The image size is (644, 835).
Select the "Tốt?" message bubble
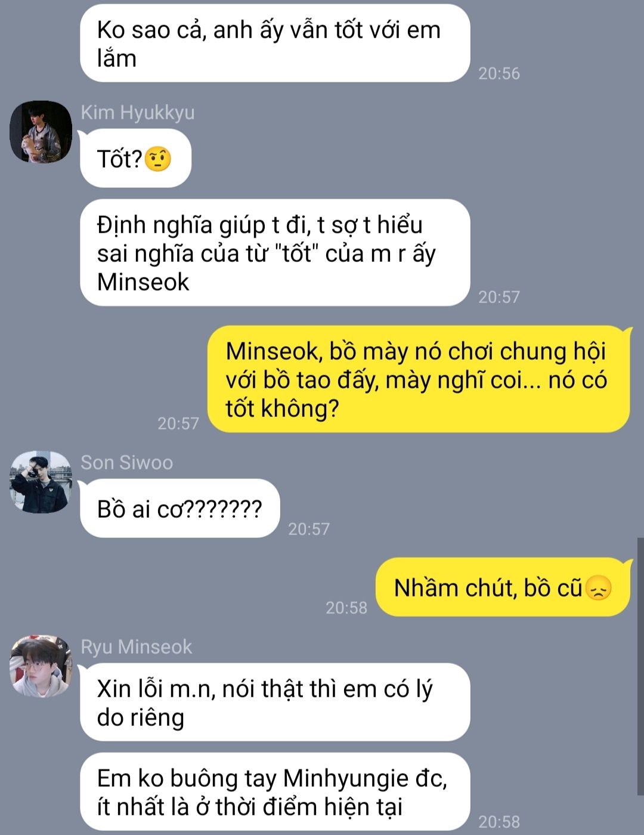[x=135, y=159]
